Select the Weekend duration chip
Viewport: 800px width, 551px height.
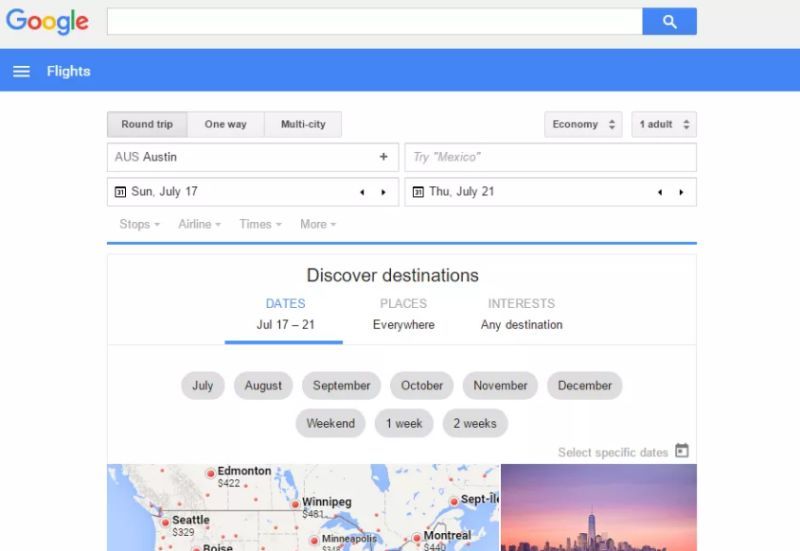pyautogui.click(x=331, y=423)
